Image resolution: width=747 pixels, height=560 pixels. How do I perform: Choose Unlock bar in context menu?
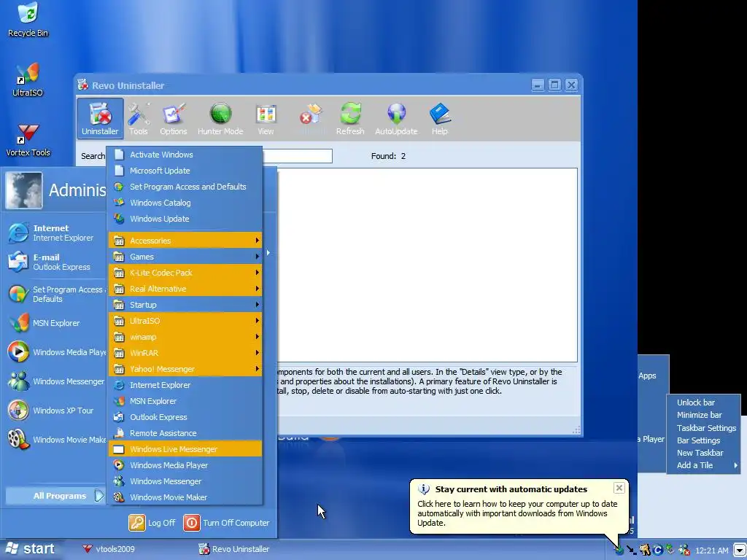coord(704,402)
